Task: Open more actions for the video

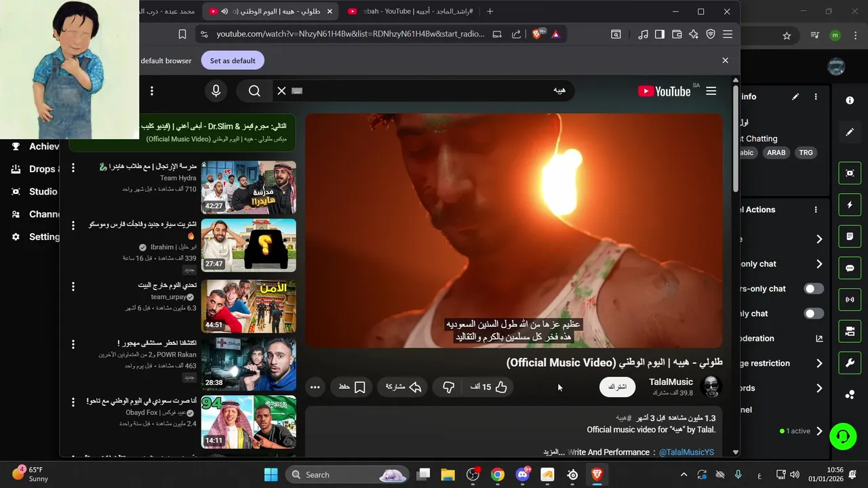Action: [x=315, y=387]
